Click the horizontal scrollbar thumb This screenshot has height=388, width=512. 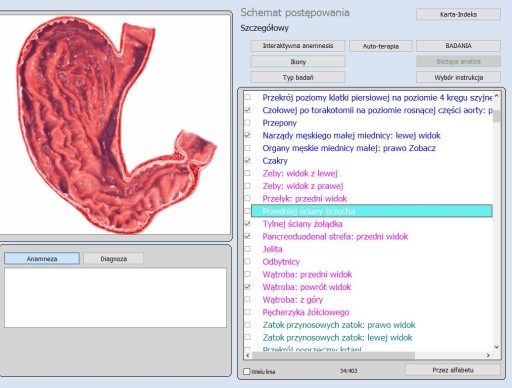(x=334, y=355)
